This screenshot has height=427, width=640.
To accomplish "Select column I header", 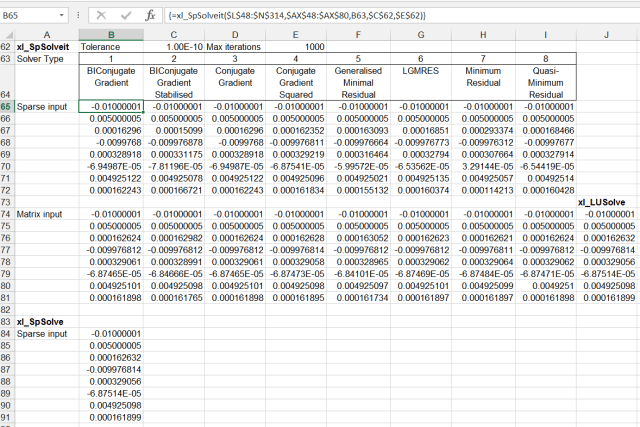I will click(546, 35).
